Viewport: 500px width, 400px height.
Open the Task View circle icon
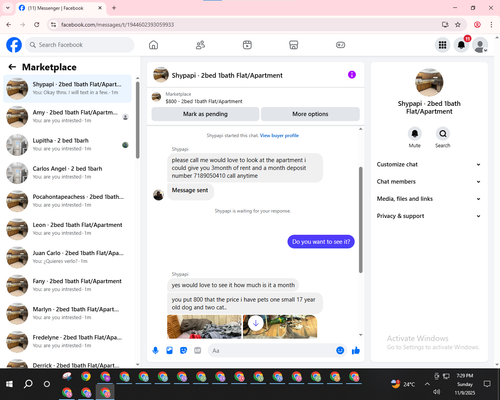click(x=47, y=384)
